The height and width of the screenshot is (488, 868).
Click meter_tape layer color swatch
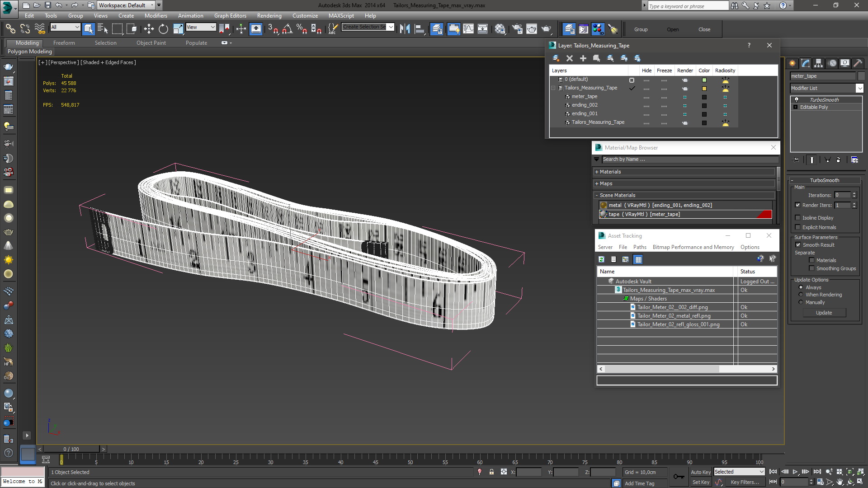point(704,97)
